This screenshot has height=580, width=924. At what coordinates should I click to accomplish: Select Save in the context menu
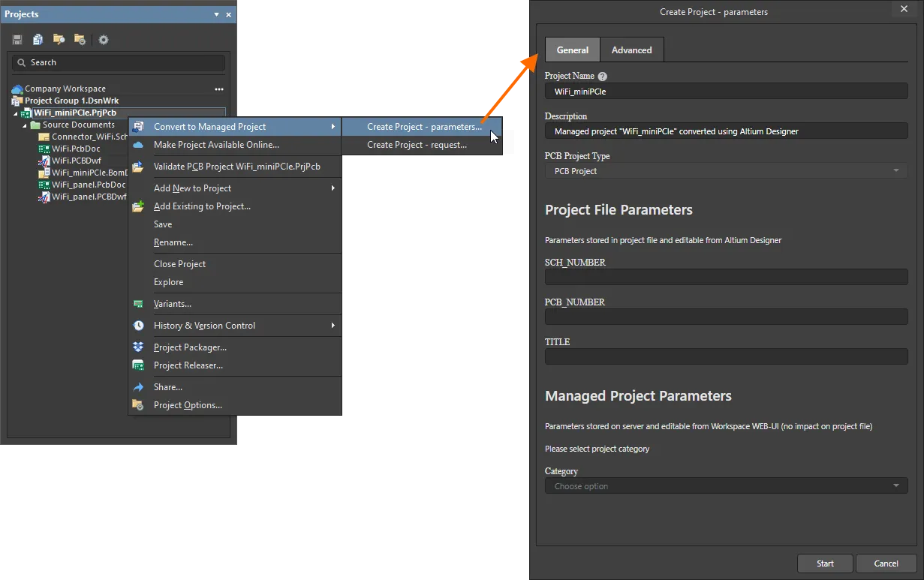pos(235,224)
